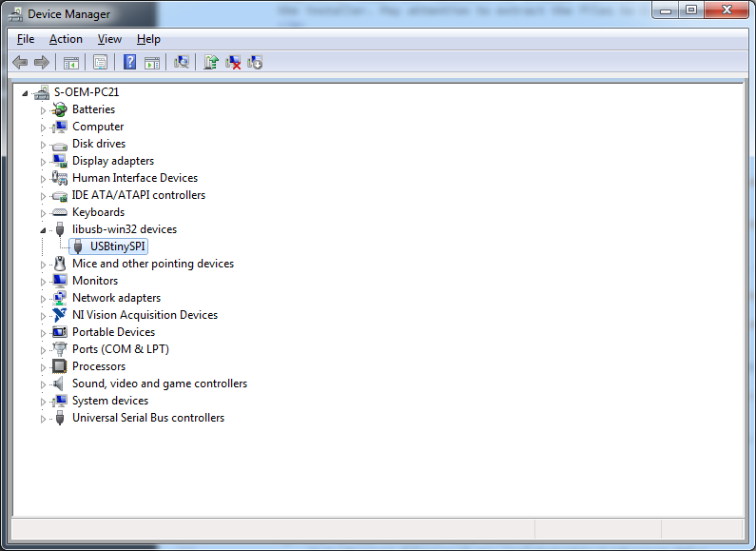Screen dimensions: 756x551
Task: Minimize the Device Manager window
Action: click(666, 10)
